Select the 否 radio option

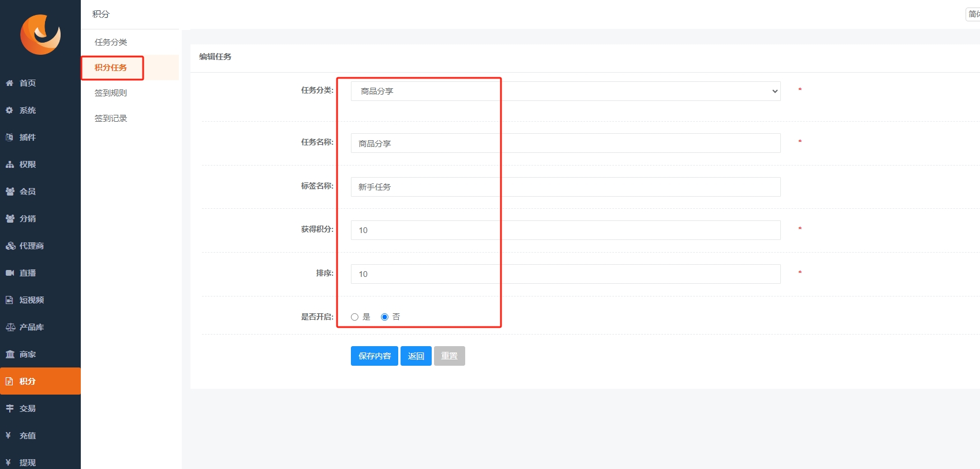click(384, 317)
